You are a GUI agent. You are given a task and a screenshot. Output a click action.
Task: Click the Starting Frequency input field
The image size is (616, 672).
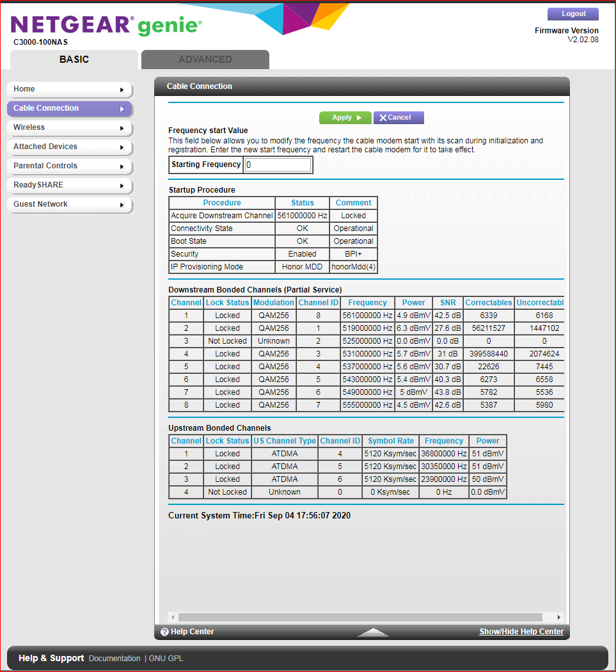coord(278,164)
